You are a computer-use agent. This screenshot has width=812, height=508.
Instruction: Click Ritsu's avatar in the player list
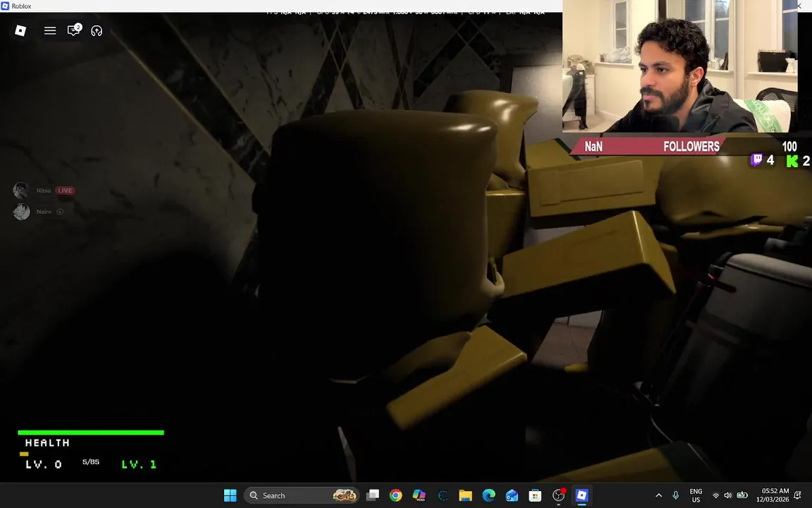point(21,190)
